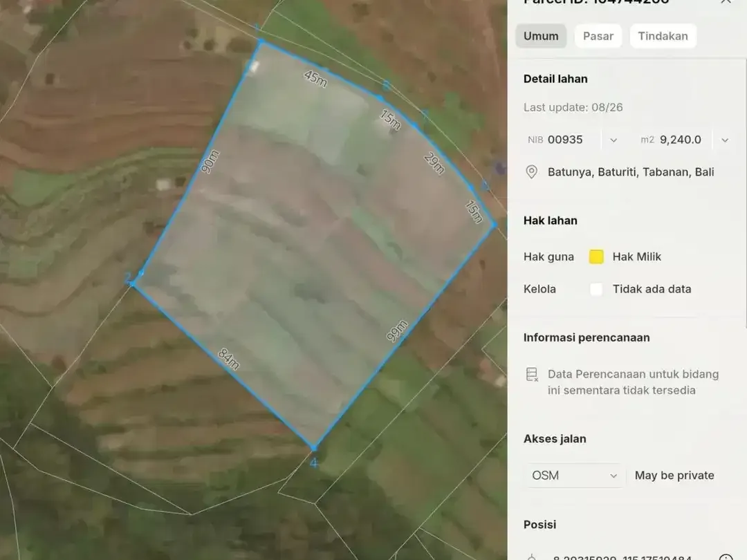Click the planning data unavailable icon
This screenshot has width=747, height=560.
(532, 374)
